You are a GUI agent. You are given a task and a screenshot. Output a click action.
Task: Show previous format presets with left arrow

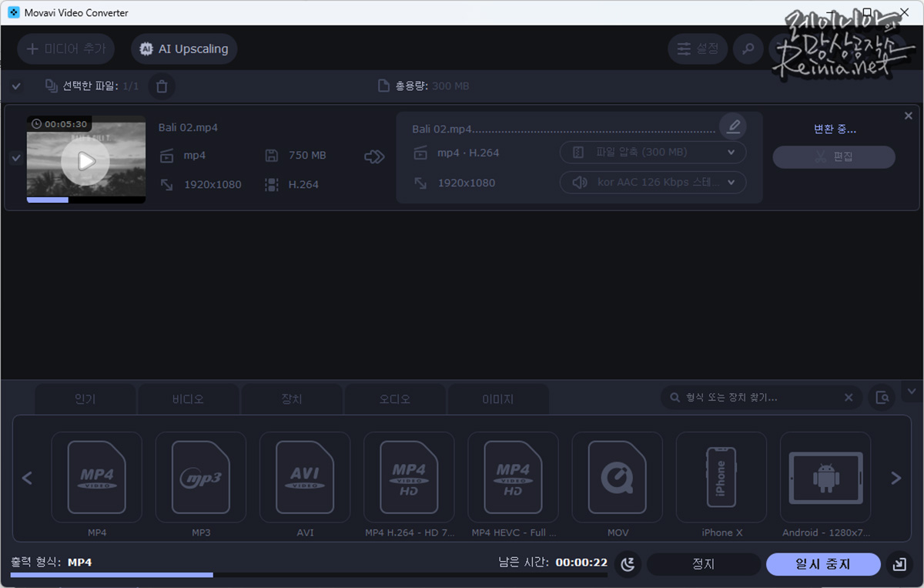(x=27, y=479)
